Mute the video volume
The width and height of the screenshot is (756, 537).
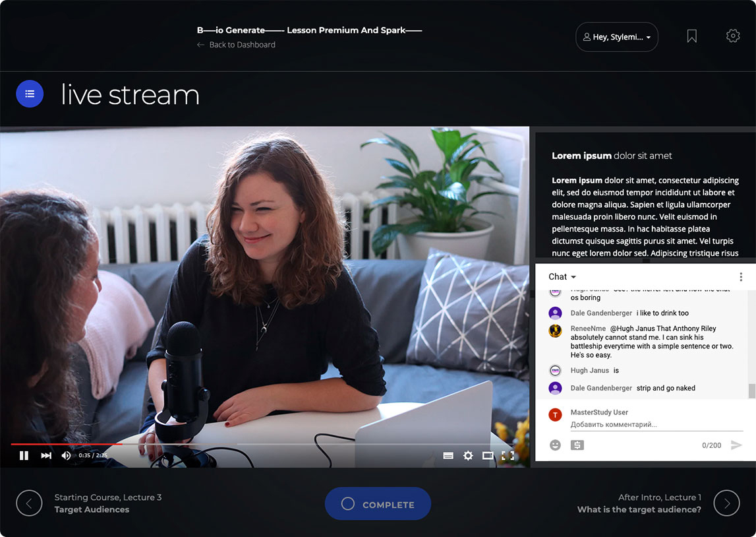click(66, 455)
